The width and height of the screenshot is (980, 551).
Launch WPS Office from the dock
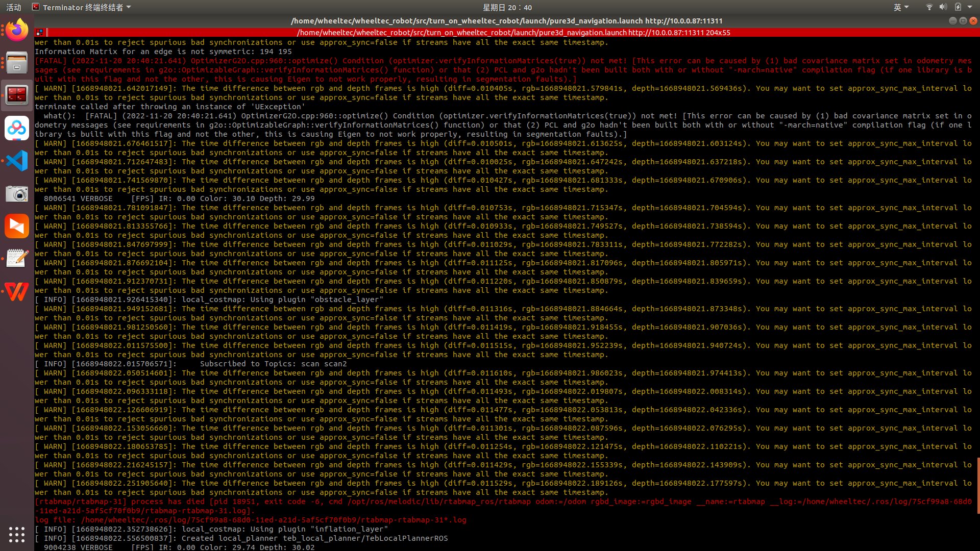pyautogui.click(x=17, y=291)
